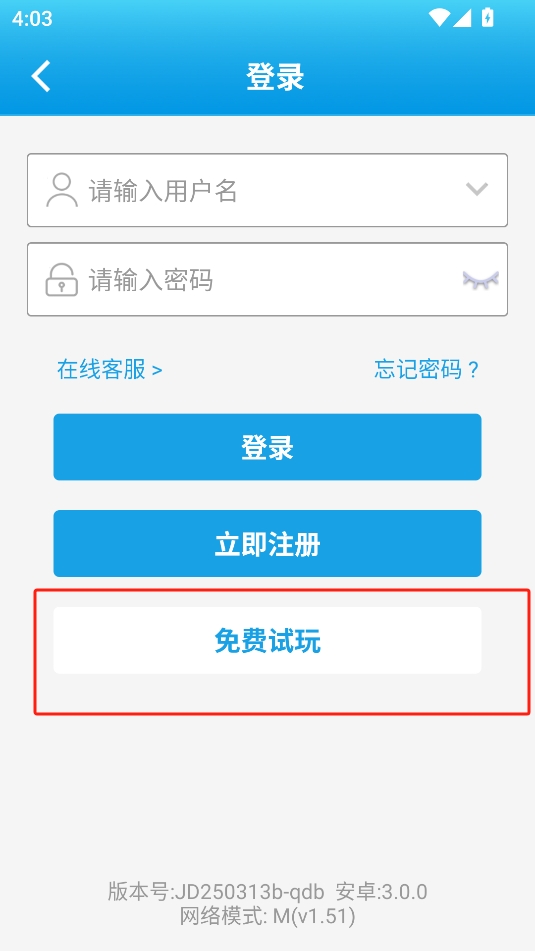
Task: Toggle password visibility eye icon
Action: 480,280
